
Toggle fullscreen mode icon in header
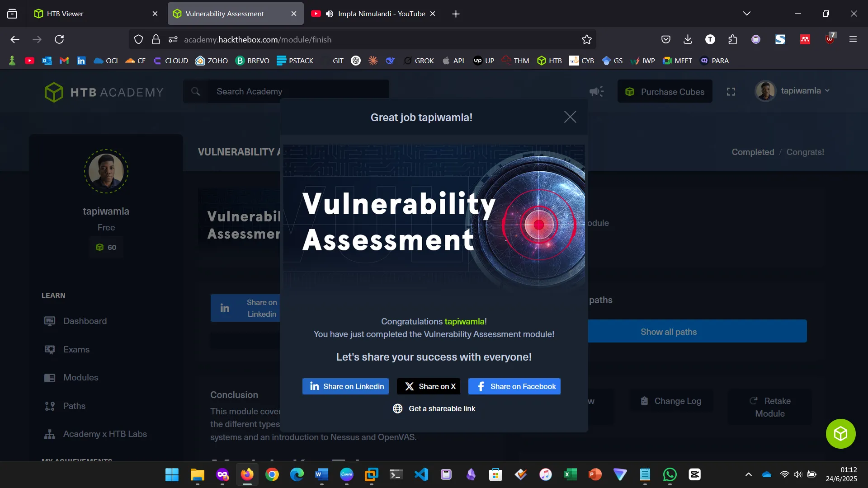click(731, 92)
